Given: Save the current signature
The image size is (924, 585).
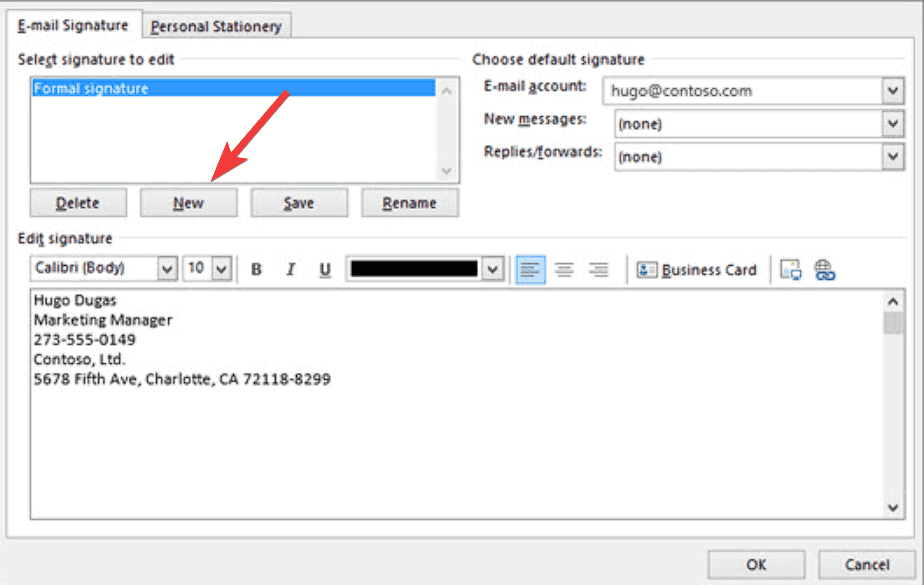Looking at the screenshot, I should [x=299, y=203].
